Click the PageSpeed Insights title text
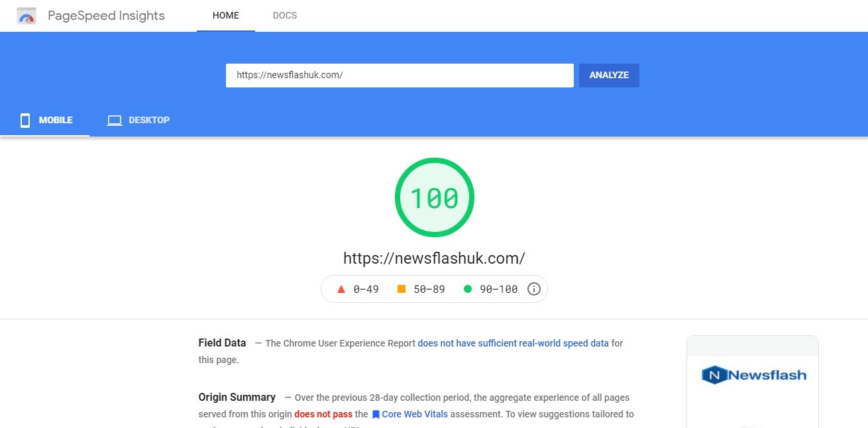Viewport: 868px width, 428px height. click(106, 16)
